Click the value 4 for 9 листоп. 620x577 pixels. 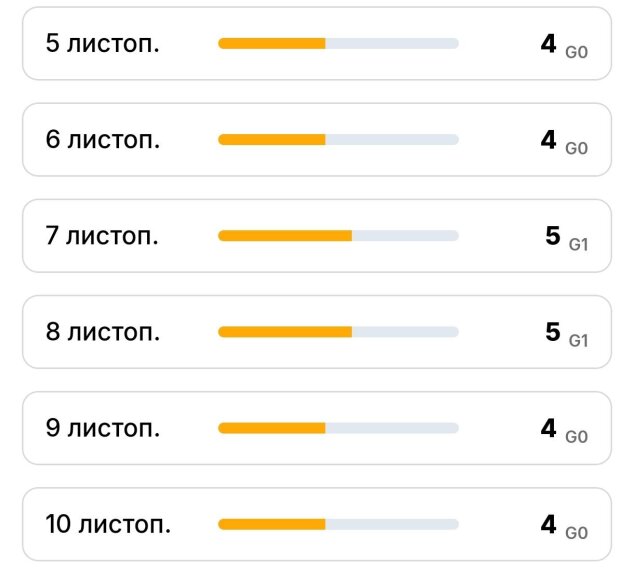click(548, 428)
